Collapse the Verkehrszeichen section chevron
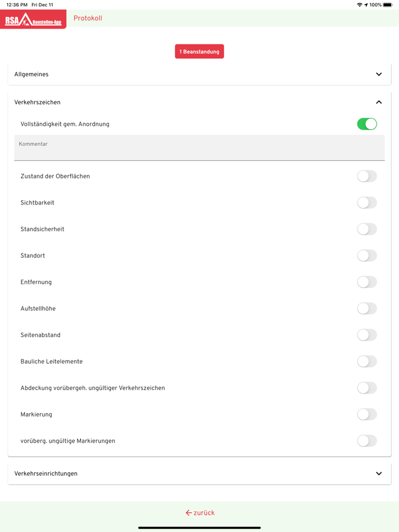Image resolution: width=399 pixels, height=532 pixels. [379, 103]
